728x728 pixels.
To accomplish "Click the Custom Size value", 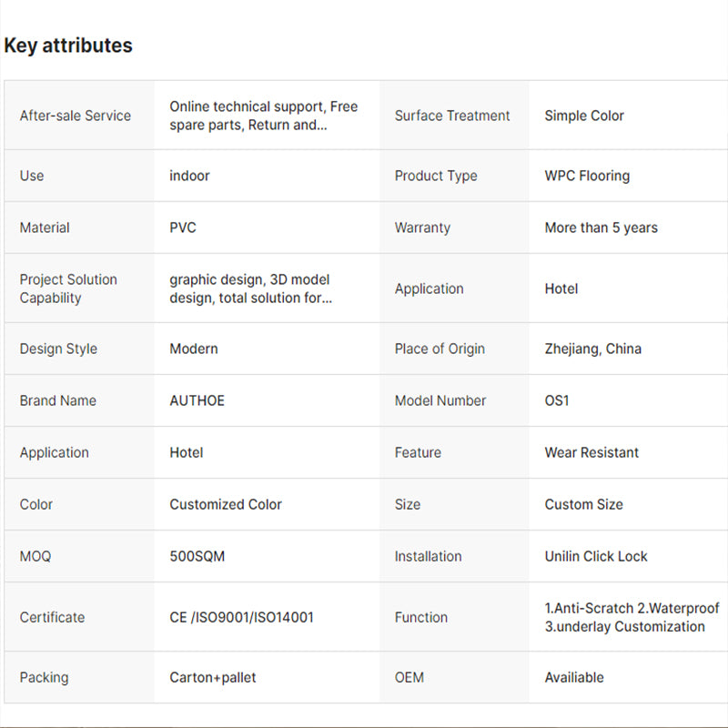I will click(583, 504).
